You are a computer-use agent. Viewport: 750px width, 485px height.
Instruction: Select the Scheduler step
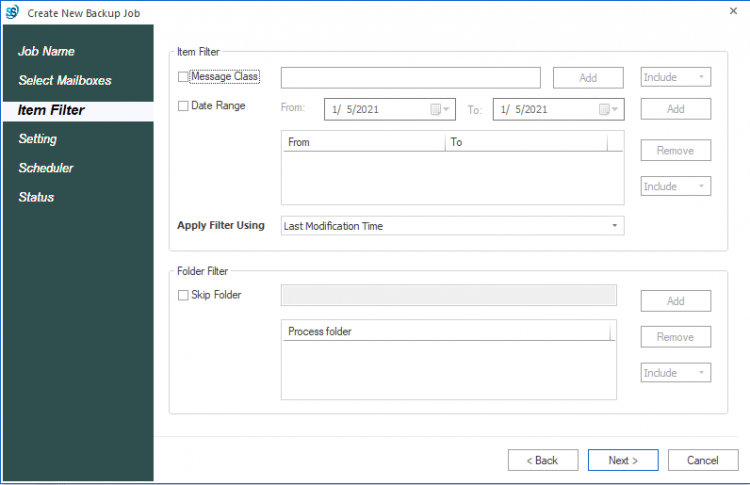[45, 168]
